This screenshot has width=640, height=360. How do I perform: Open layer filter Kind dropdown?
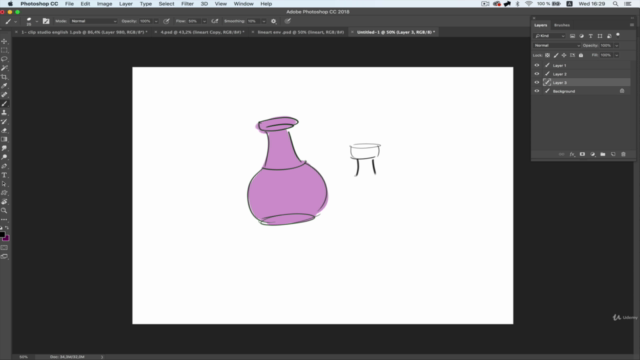550,36
